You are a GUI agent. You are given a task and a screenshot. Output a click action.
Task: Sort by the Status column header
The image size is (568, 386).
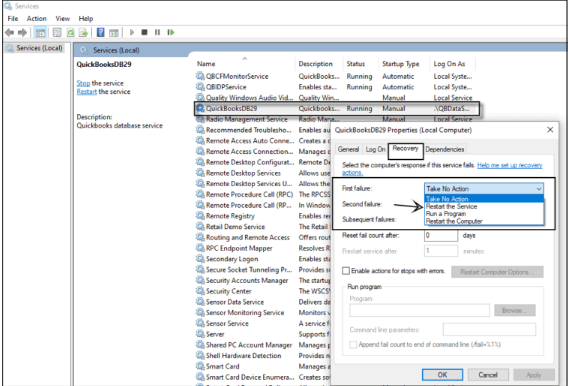361,64
